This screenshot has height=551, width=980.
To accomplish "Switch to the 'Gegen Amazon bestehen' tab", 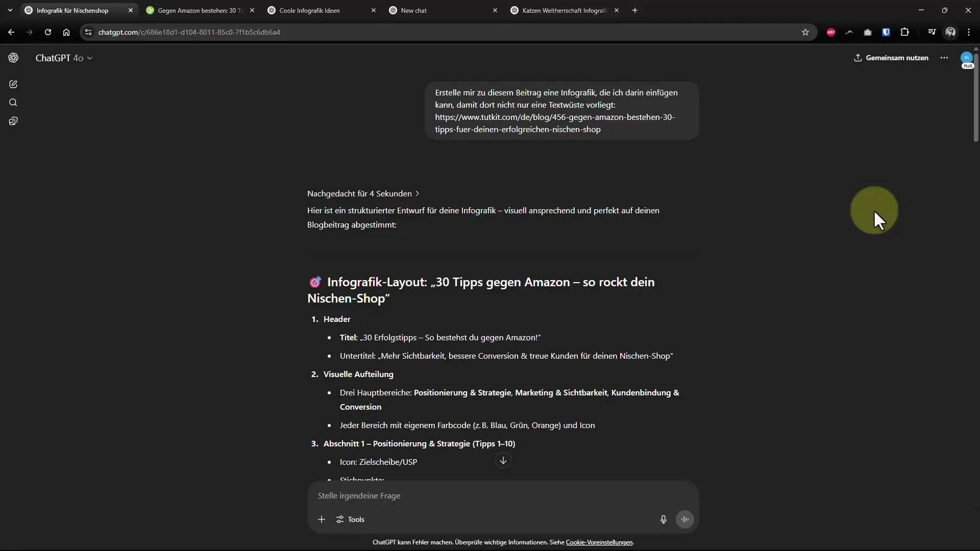I will point(200,10).
